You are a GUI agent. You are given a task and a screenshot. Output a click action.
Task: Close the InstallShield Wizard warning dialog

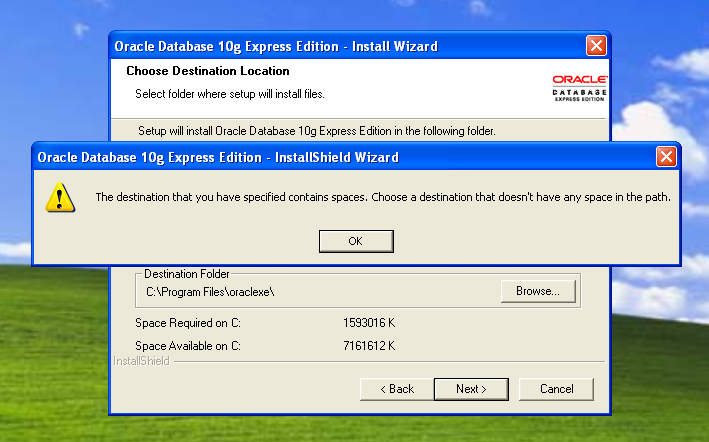(666, 157)
